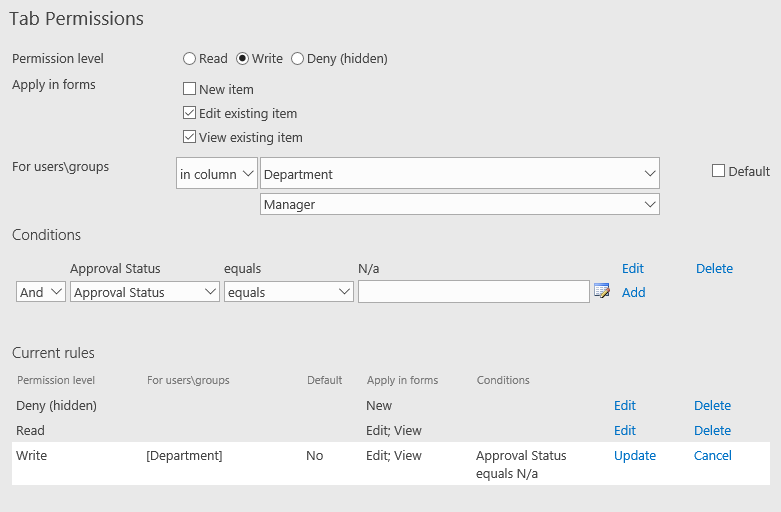Open the 'in column' dropdown
781x512 pixels.
[x=217, y=173]
